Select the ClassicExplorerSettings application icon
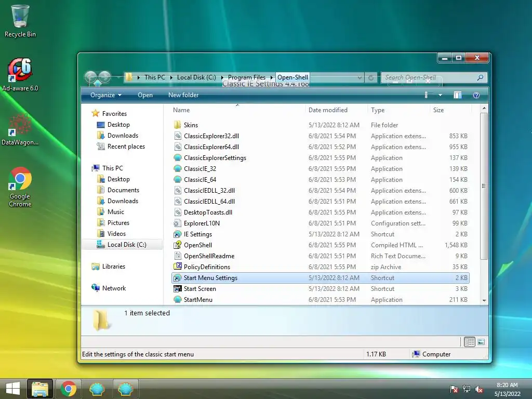The height and width of the screenshot is (399, 532). pyautogui.click(x=178, y=158)
